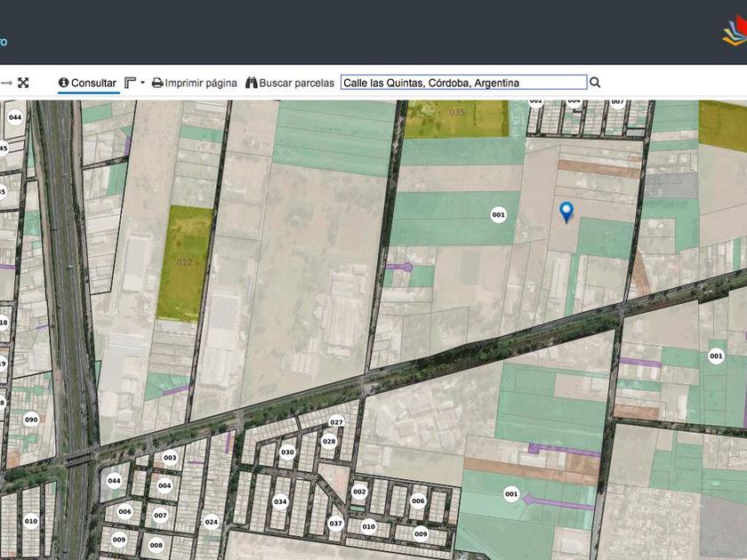The width and height of the screenshot is (747, 560).
Task: Click Imprimir página print button
Action: point(194,83)
